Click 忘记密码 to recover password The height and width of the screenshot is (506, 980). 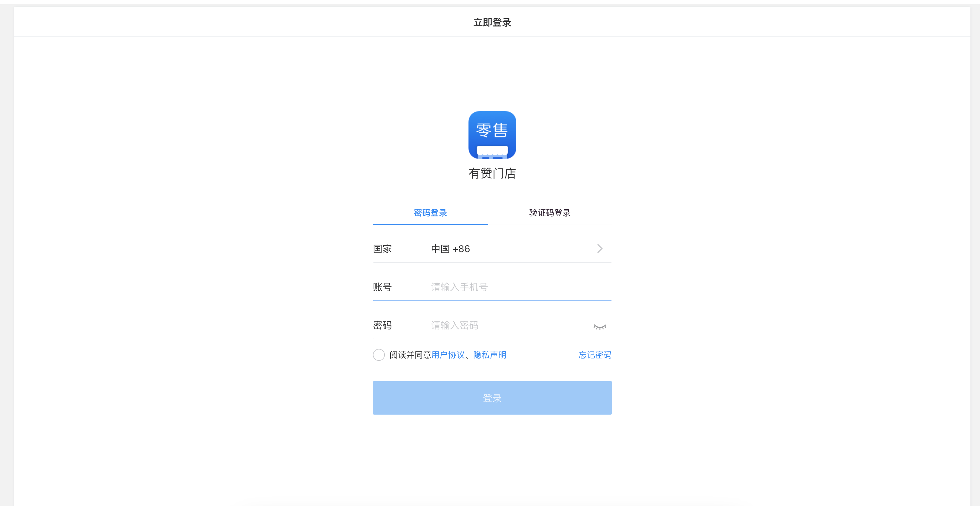coord(595,355)
